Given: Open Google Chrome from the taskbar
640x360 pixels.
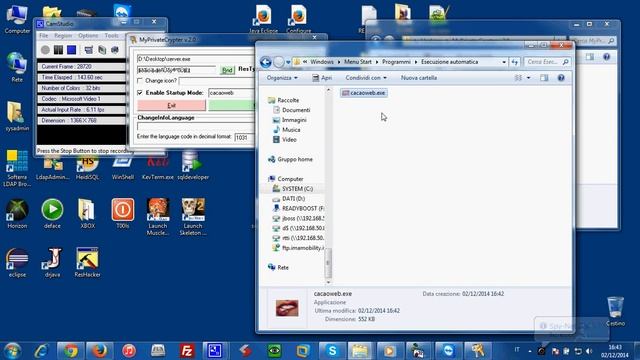Looking at the screenshot, I should tap(70, 351).
